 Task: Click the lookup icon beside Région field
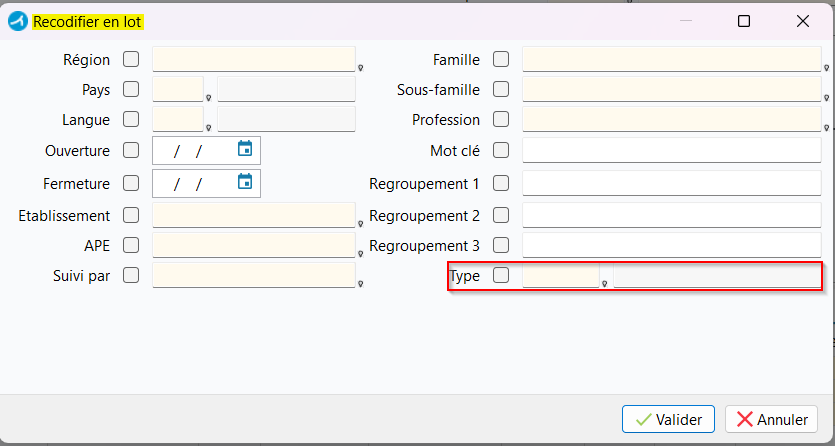coord(361,68)
